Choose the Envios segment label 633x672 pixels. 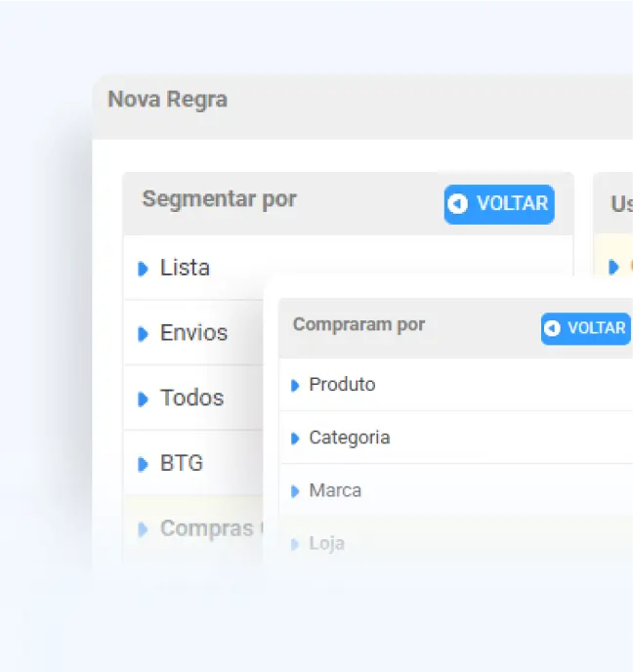193,333
